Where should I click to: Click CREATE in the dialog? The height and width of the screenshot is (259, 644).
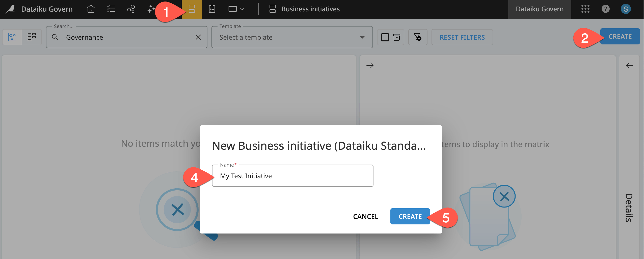coord(410,216)
